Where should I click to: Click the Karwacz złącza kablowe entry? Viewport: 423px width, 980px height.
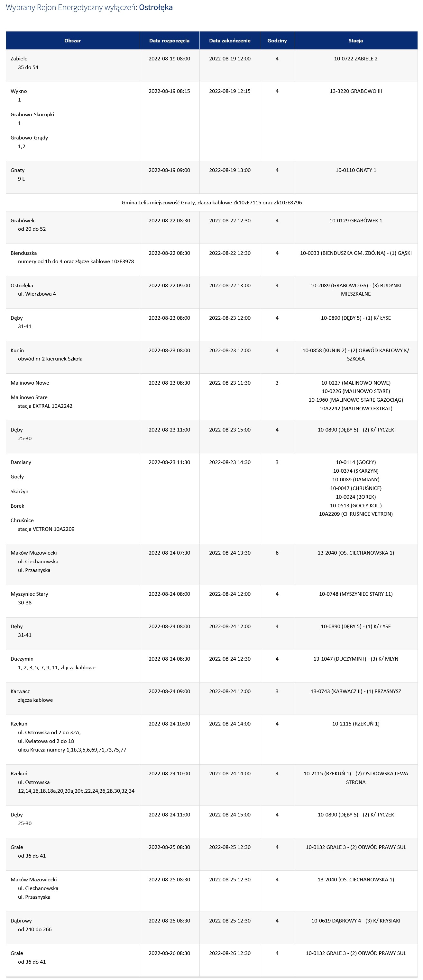tap(72, 699)
